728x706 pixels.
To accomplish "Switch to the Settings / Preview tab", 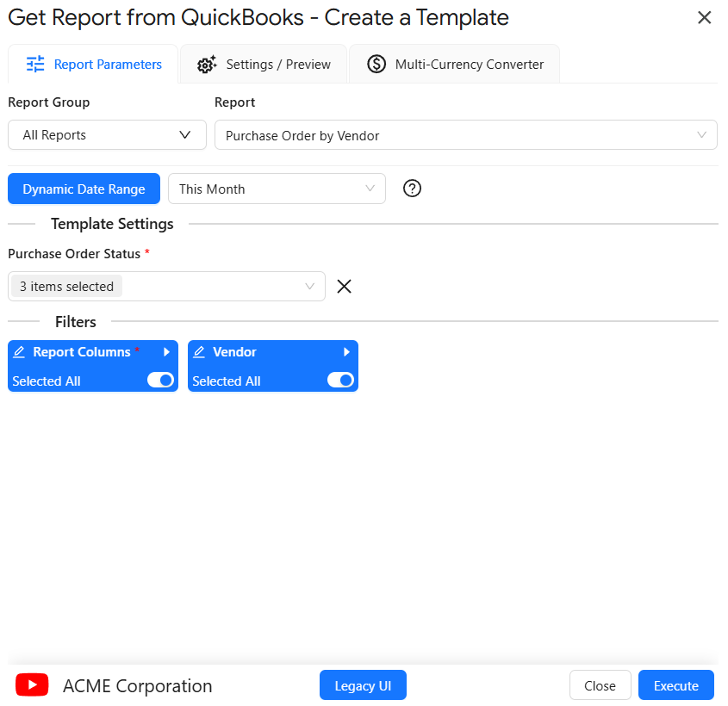I will tap(264, 64).
